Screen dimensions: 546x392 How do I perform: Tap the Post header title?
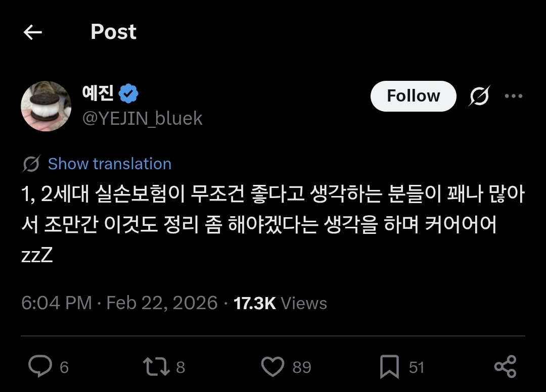coord(113,32)
